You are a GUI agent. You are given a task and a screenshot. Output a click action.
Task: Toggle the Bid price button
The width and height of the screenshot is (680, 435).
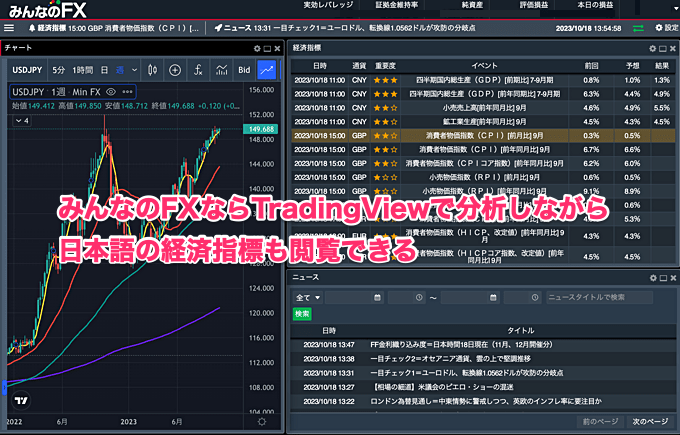[x=244, y=70]
